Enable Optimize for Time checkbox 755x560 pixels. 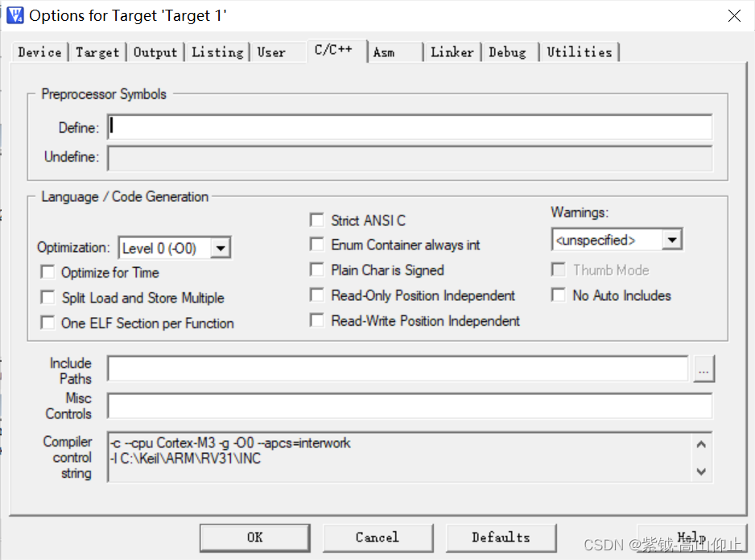tap(47, 272)
